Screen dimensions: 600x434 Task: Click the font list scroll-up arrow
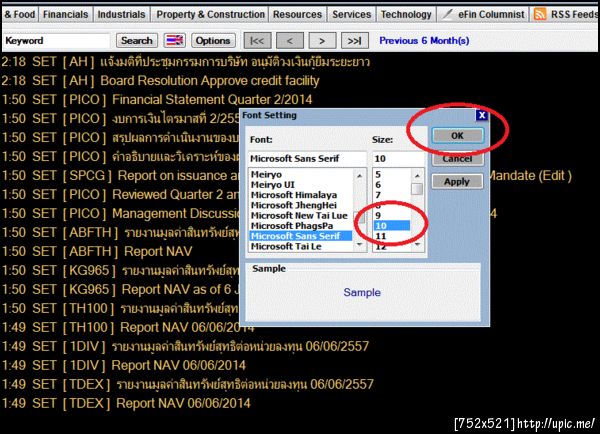pos(359,176)
